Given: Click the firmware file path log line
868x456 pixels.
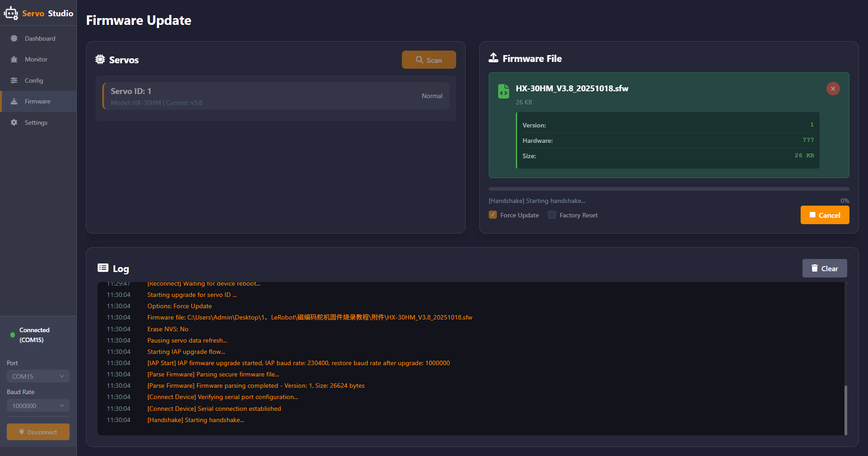Looking at the screenshot, I should pos(310,317).
